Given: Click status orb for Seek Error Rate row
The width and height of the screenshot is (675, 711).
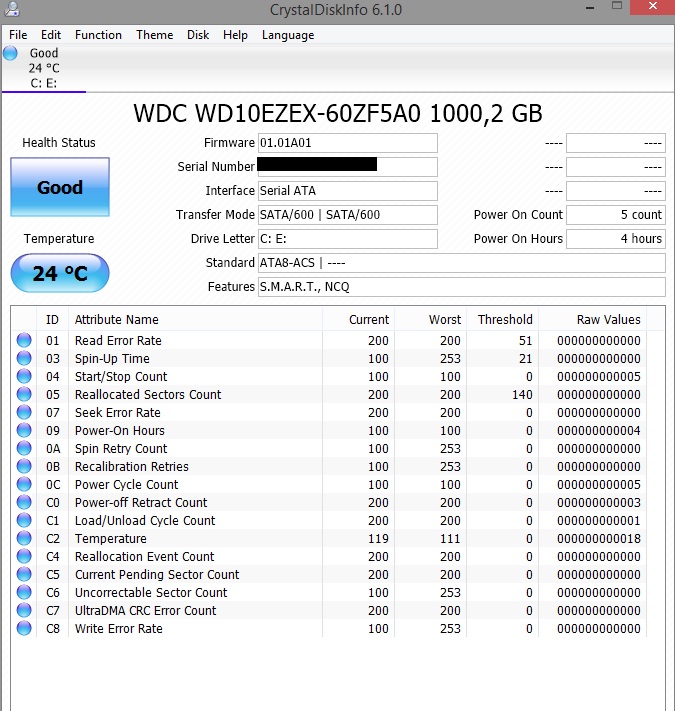Looking at the screenshot, I should click(24, 412).
